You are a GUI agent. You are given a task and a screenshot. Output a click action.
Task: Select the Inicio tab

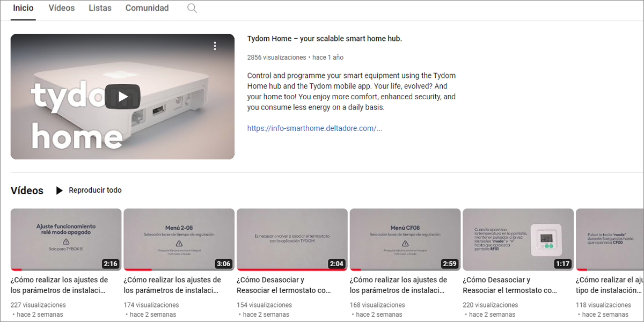pos(23,8)
